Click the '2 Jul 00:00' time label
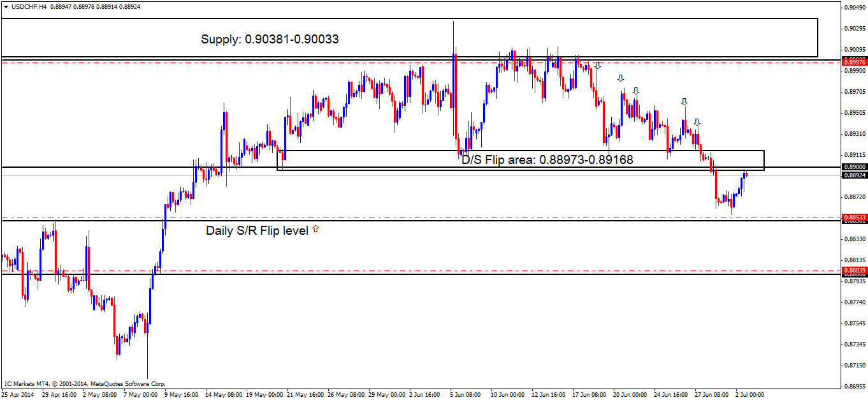The height and width of the screenshot is (400, 868). tap(750, 394)
